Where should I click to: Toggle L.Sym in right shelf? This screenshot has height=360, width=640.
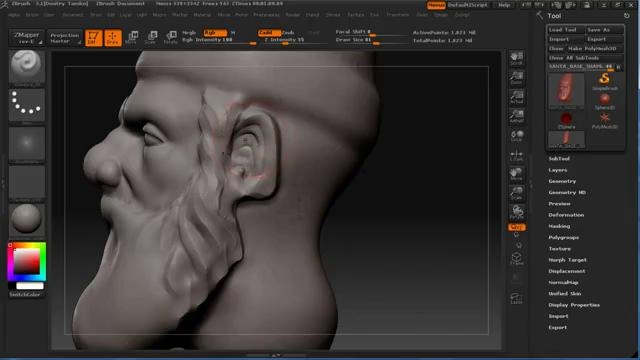pyautogui.click(x=516, y=155)
